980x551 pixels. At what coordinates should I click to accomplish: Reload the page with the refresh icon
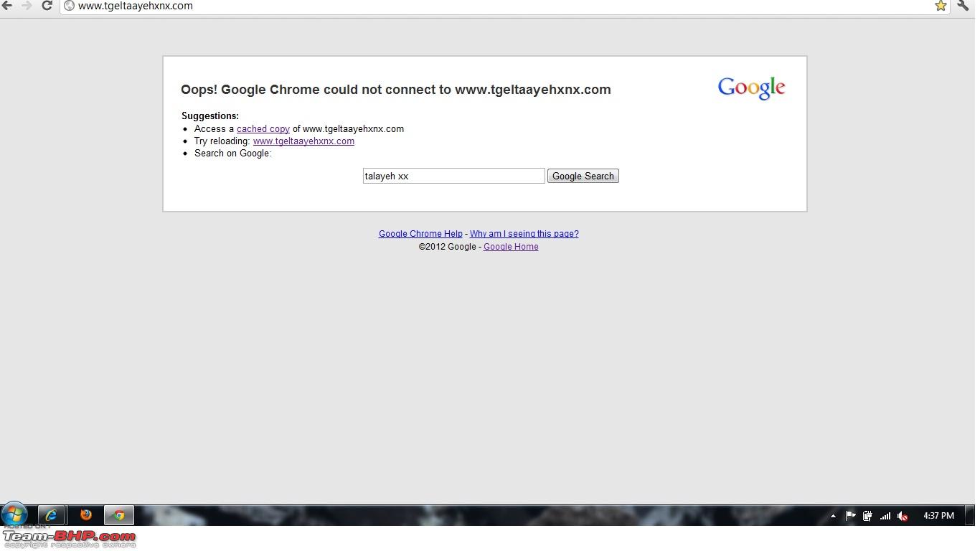[47, 6]
